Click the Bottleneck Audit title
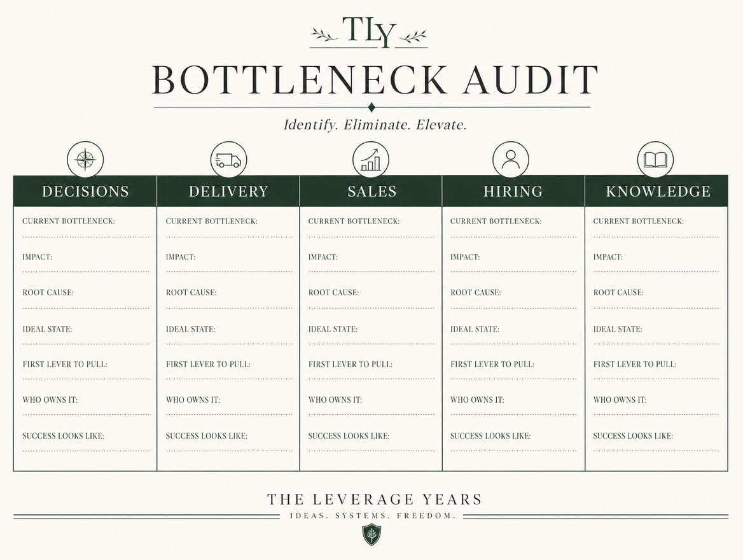 point(375,80)
